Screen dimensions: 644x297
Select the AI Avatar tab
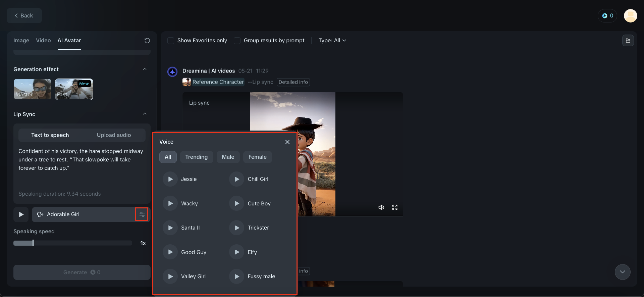[69, 41]
